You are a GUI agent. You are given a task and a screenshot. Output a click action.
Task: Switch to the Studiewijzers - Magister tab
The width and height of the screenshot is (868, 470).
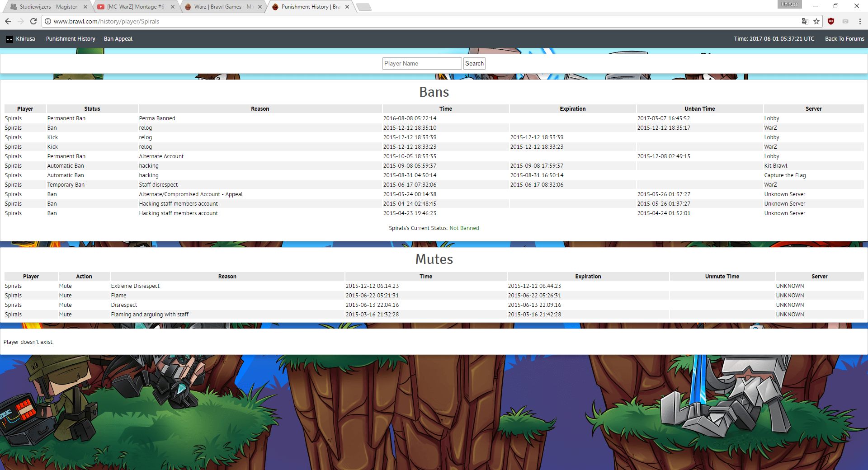[48, 7]
